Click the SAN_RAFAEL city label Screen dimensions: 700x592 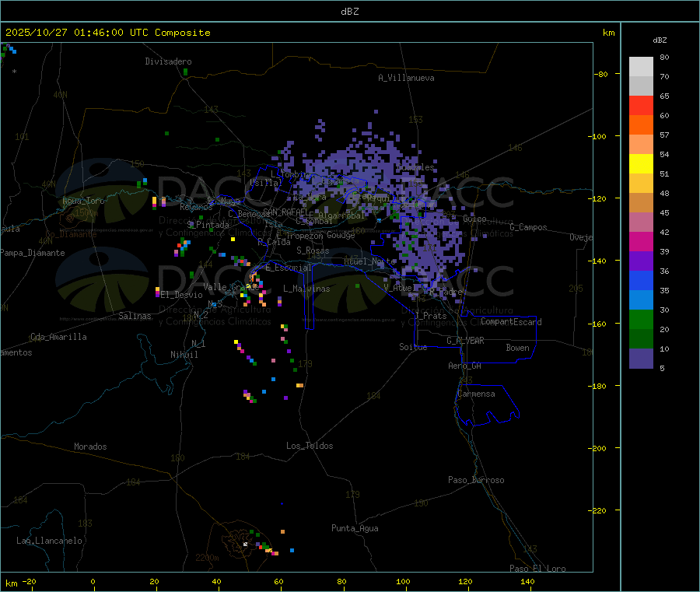click(285, 212)
